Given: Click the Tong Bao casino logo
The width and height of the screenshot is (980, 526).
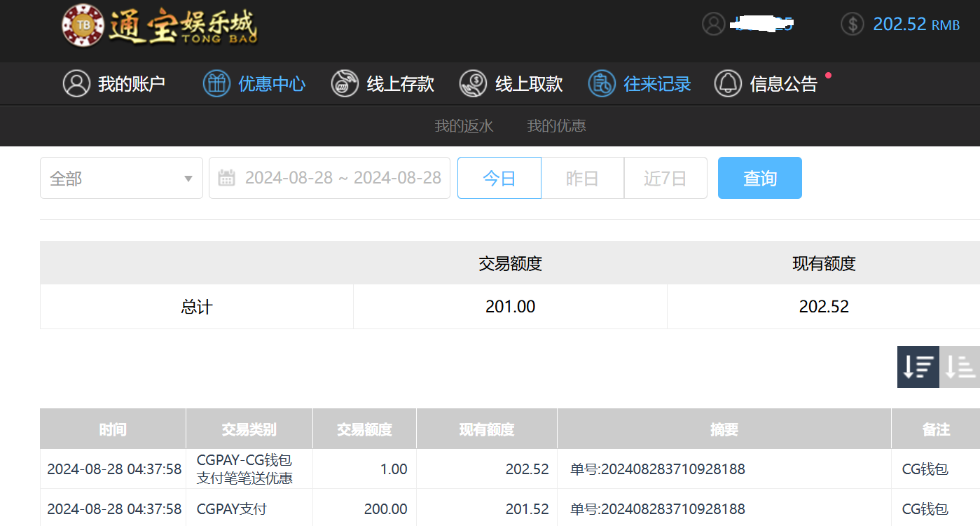Looking at the screenshot, I should click(160, 26).
